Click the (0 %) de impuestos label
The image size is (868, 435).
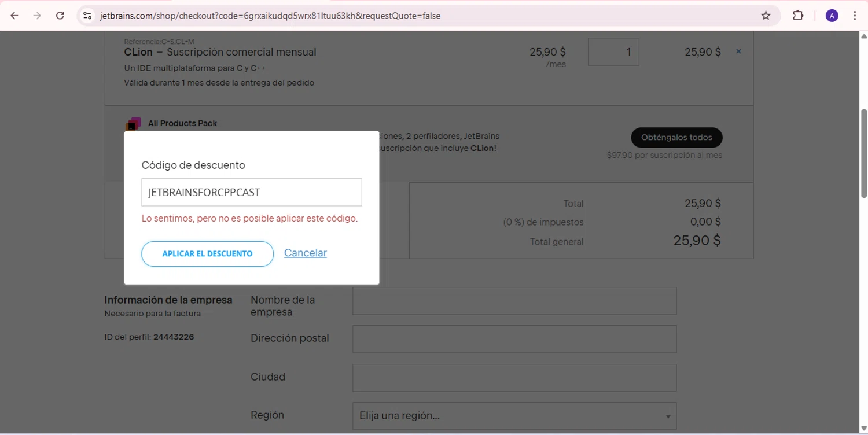pos(543,222)
